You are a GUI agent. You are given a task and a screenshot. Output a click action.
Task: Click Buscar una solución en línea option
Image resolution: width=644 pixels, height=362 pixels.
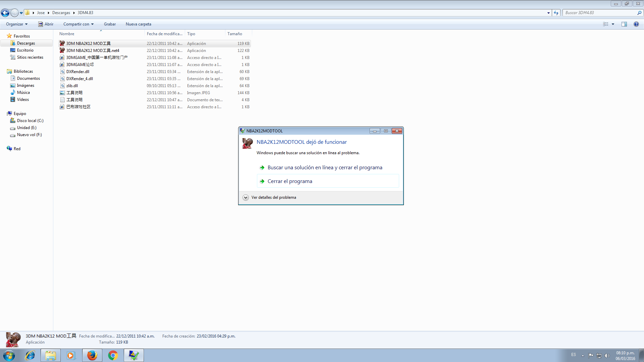click(x=328, y=168)
